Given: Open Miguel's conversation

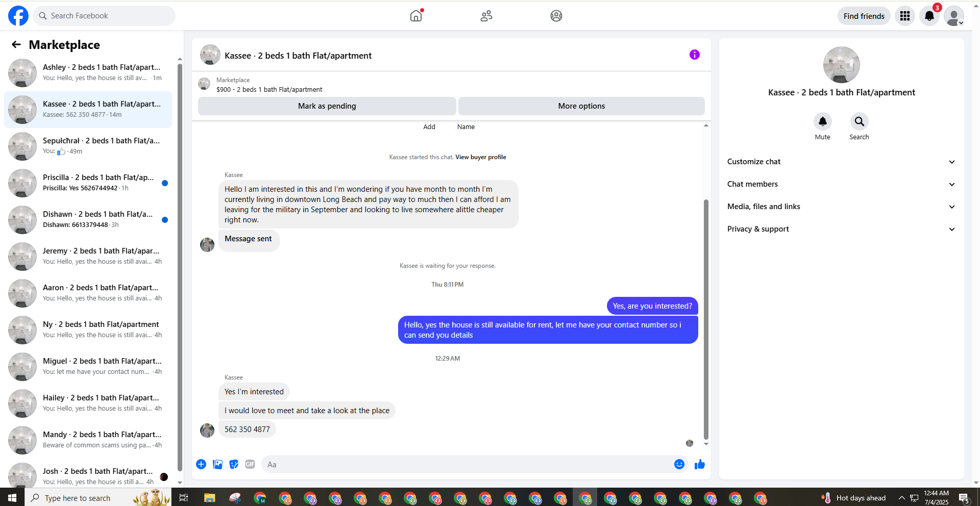Looking at the screenshot, I should (x=88, y=366).
